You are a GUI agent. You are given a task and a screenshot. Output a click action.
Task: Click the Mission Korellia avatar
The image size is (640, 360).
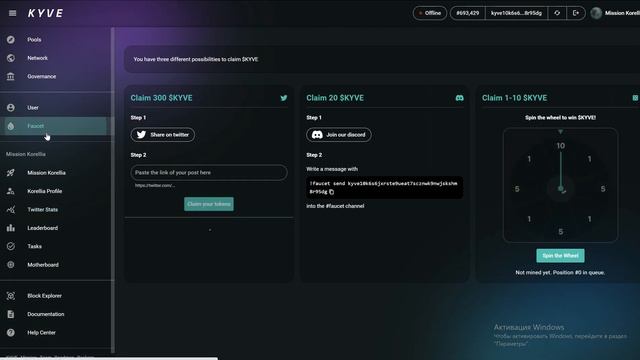pos(596,13)
